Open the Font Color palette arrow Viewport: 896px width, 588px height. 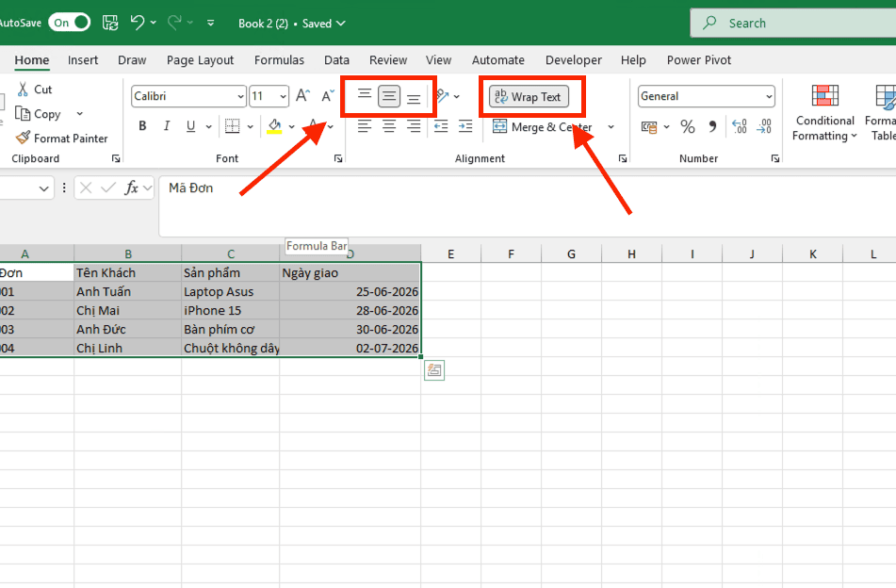point(331,126)
